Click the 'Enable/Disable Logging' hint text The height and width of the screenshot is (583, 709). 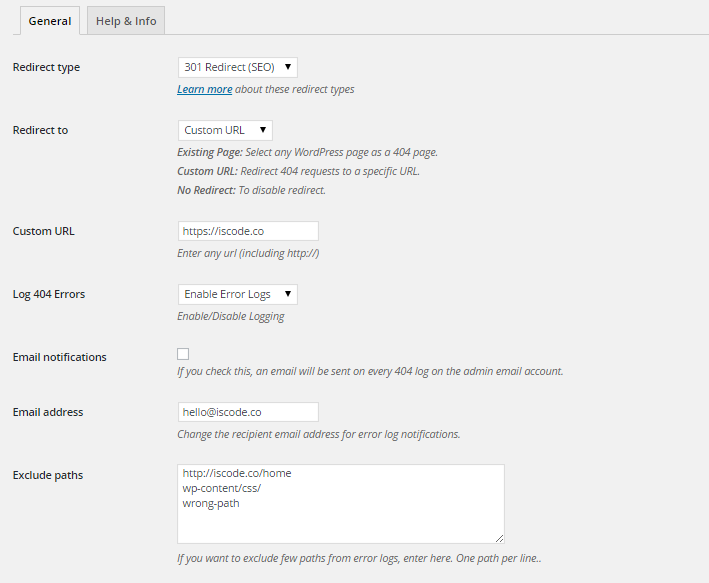231,316
